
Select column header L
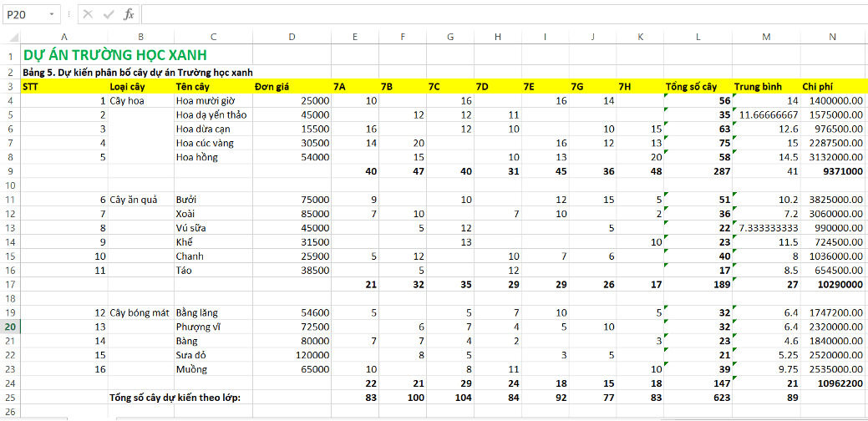[x=698, y=37]
